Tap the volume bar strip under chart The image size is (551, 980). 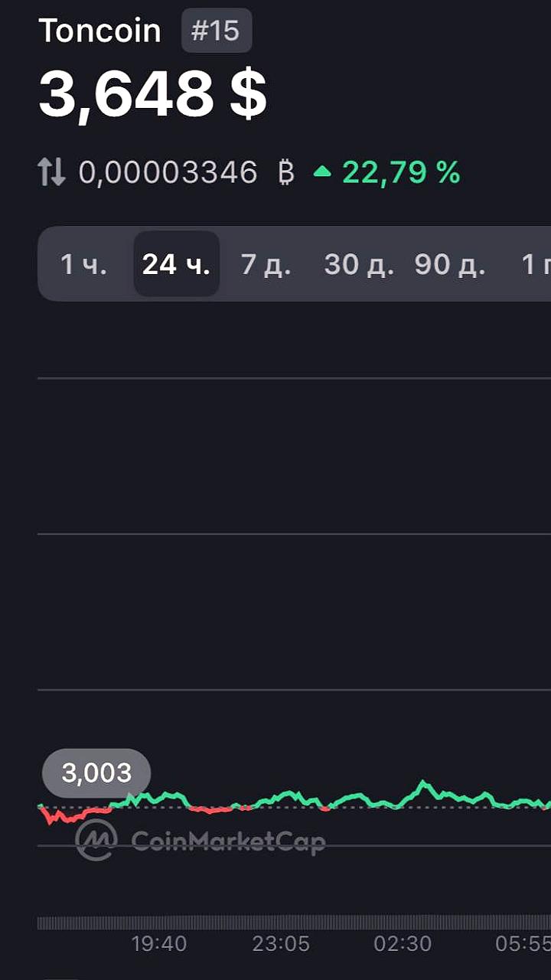coord(294,923)
